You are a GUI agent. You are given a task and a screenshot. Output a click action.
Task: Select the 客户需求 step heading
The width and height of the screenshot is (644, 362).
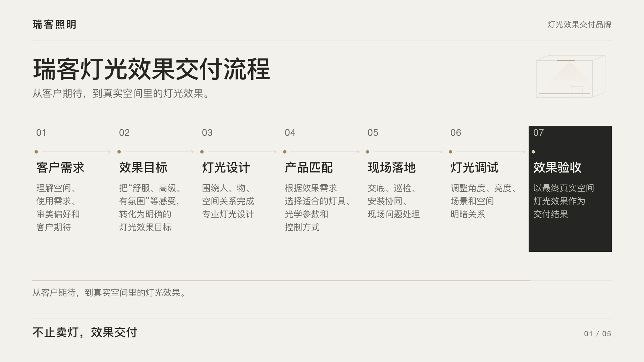(60, 168)
